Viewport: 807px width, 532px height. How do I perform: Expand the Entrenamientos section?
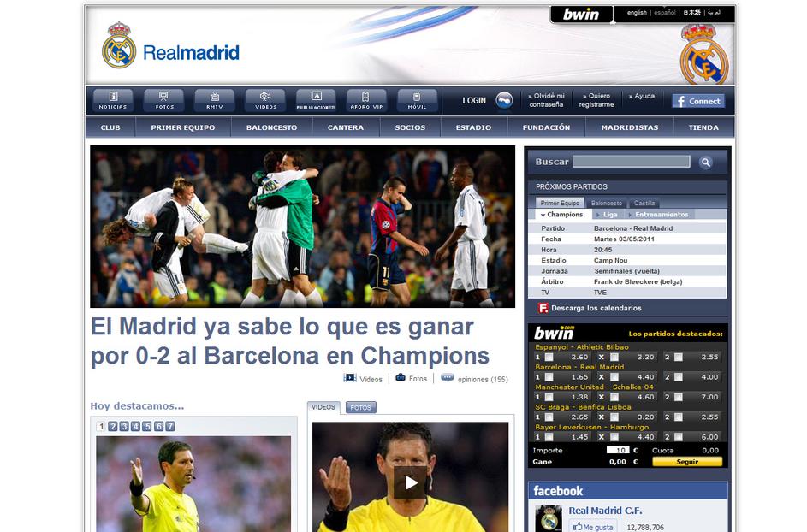click(661, 214)
